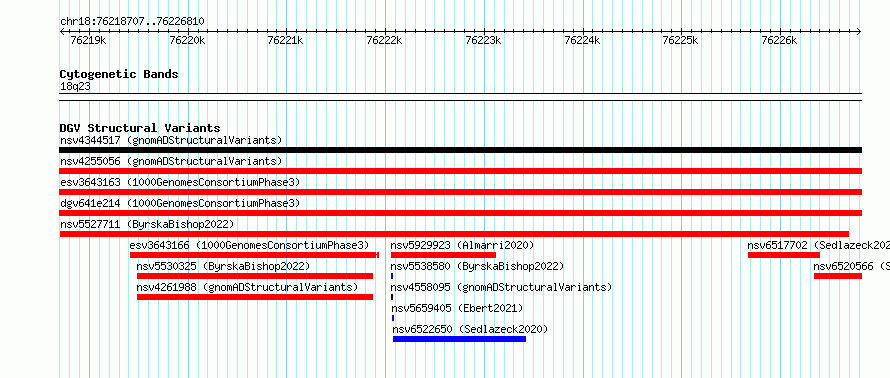Click the 76219k ruler tick label
This screenshot has height=378, width=890.
click(88, 40)
